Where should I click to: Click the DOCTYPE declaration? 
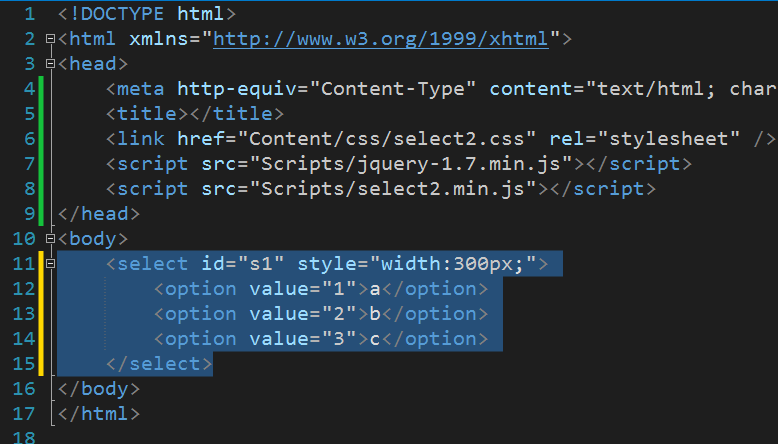tap(147, 14)
